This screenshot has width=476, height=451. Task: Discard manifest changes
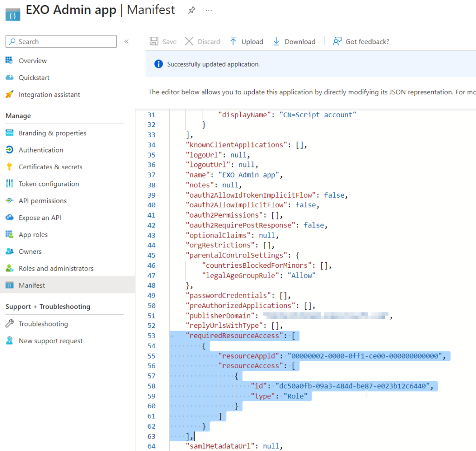(x=203, y=41)
